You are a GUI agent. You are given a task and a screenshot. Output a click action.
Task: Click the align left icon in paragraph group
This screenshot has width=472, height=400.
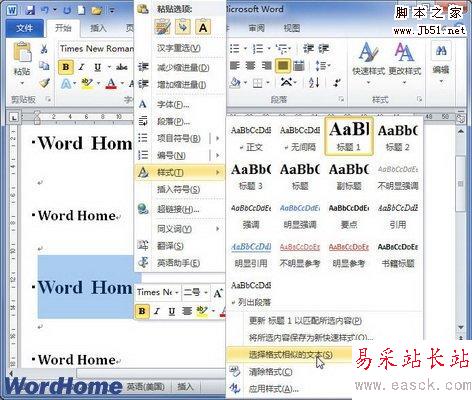[x=235, y=65]
